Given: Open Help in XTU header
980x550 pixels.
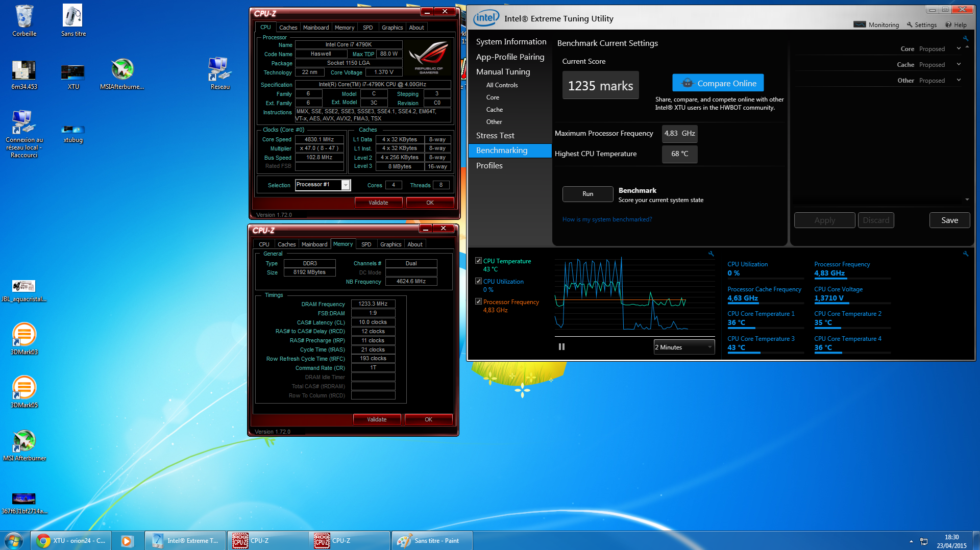Looking at the screenshot, I should (x=956, y=24).
